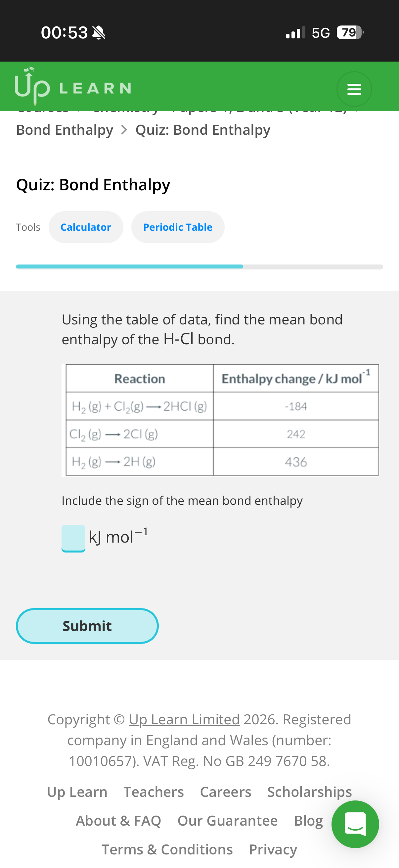Tap the cellular signal bars
Screen dimensions: 399x868
pyautogui.click(x=295, y=33)
